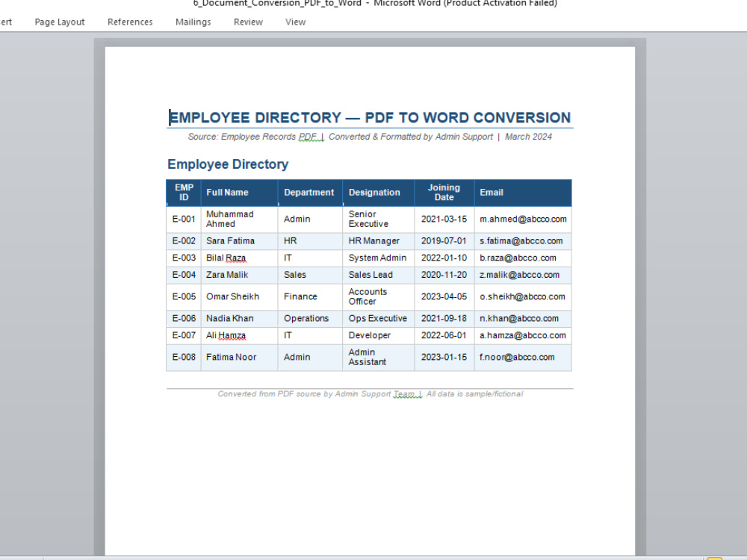Click the name Nadia Khan
747x560 pixels.
229,319
